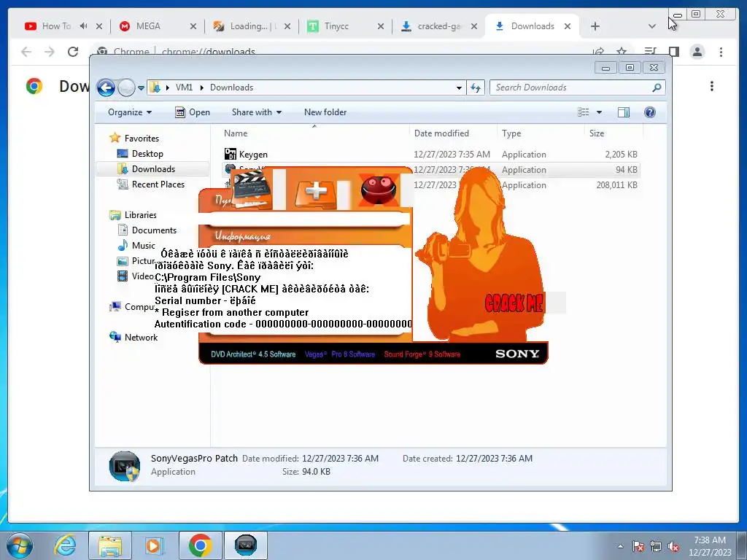Open the Chrome tab search chevron
This screenshot has width=747, height=560.
pos(651,26)
